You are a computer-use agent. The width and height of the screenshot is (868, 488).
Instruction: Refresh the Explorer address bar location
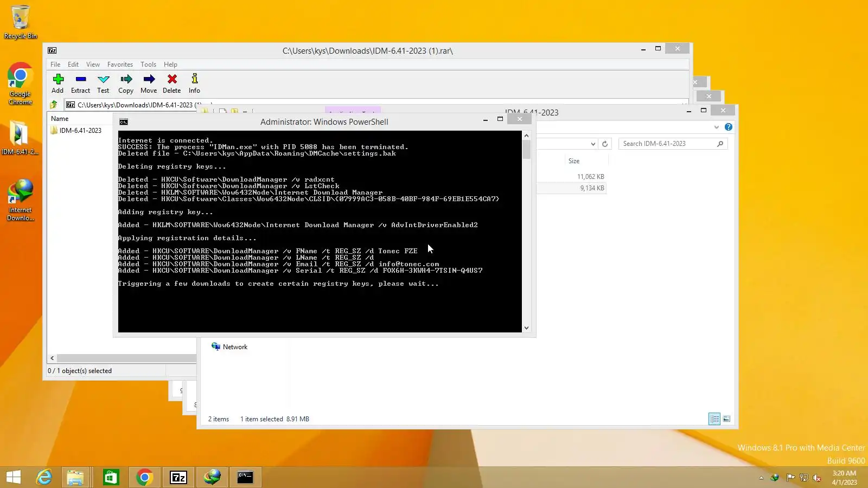[605, 144]
